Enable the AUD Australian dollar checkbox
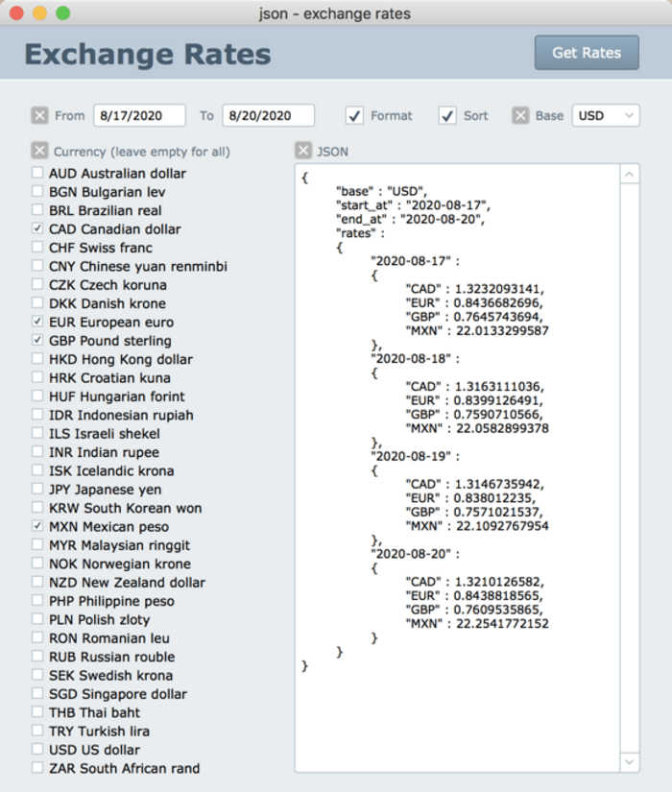The image size is (672, 792). coord(37,173)
